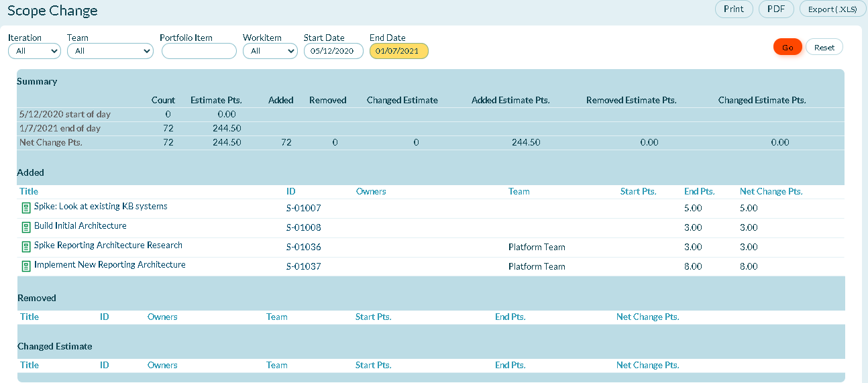868x383 pixels.
Task: Export report to XLS
Action: (x=830, y=9)
